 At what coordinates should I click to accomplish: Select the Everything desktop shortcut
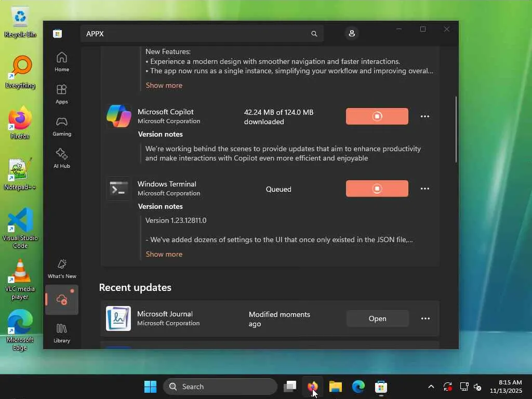[20, 72]
